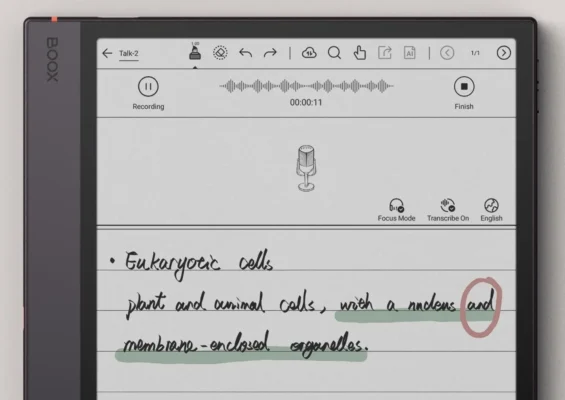Undo the last stroke

pyautogui.click(x=245, y=53)
